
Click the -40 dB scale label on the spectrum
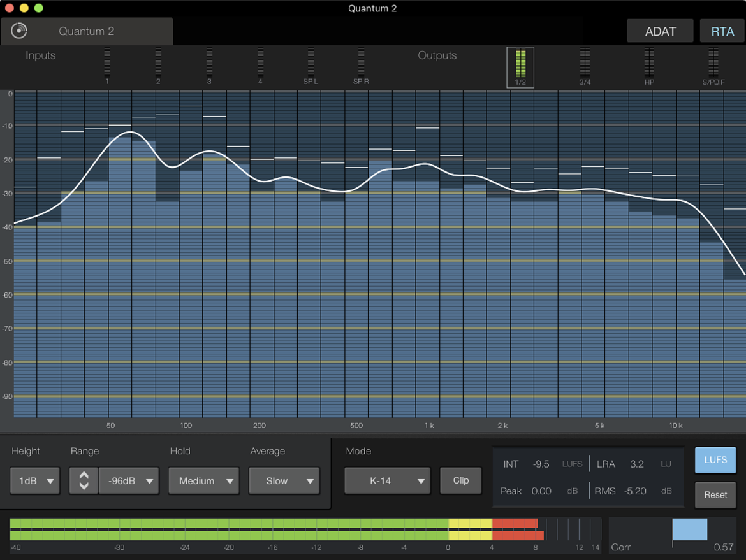coord(7,227)
